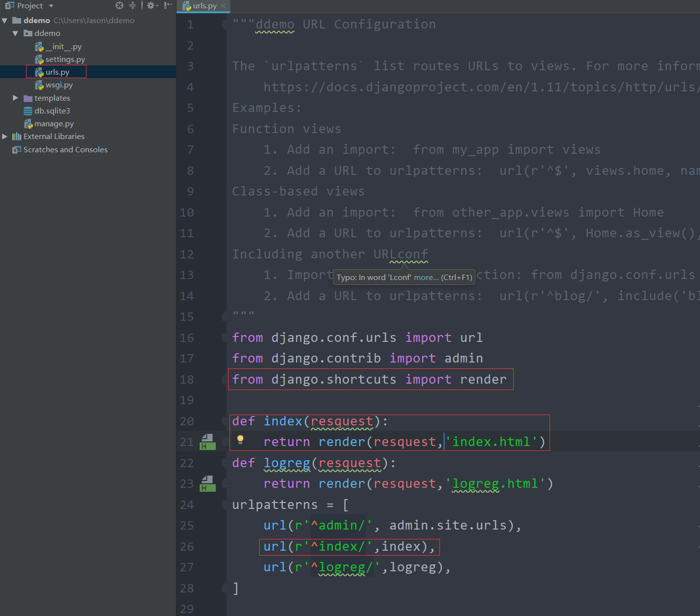This screenshot has height=616, width=700.
Task: Collapse the urlpatterns fold end at line 28
Action: tap(226, 588)
